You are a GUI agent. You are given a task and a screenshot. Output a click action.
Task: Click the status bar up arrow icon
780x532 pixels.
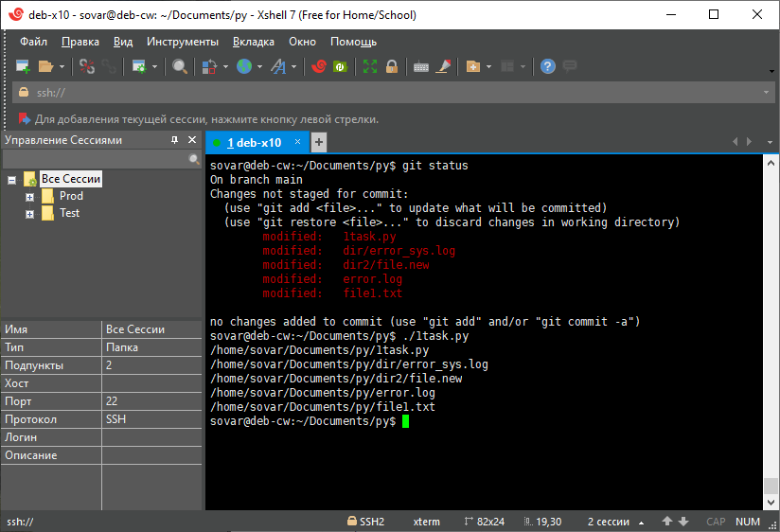(x=667, y=521)
